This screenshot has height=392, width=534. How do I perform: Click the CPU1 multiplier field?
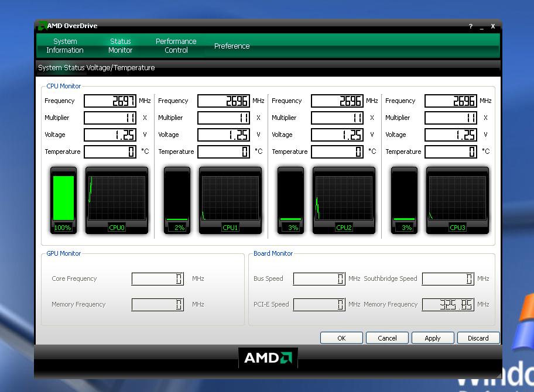coord(224,118)
